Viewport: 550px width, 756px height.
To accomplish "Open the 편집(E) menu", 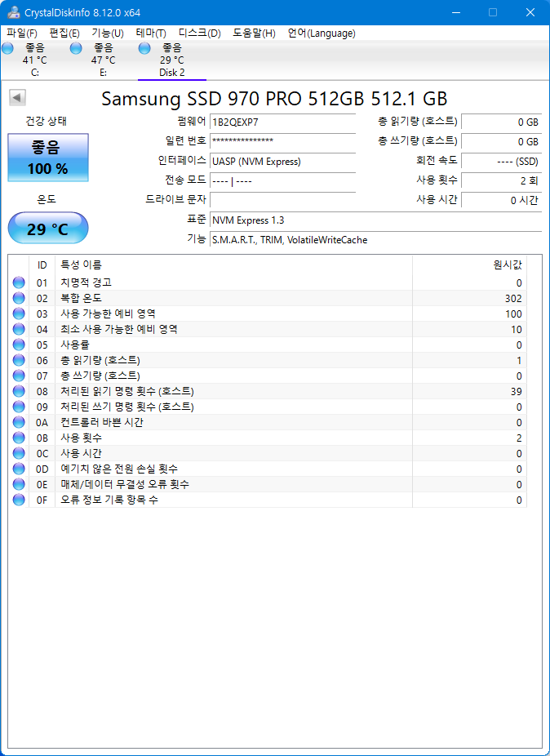I will (x=64, y=33).
